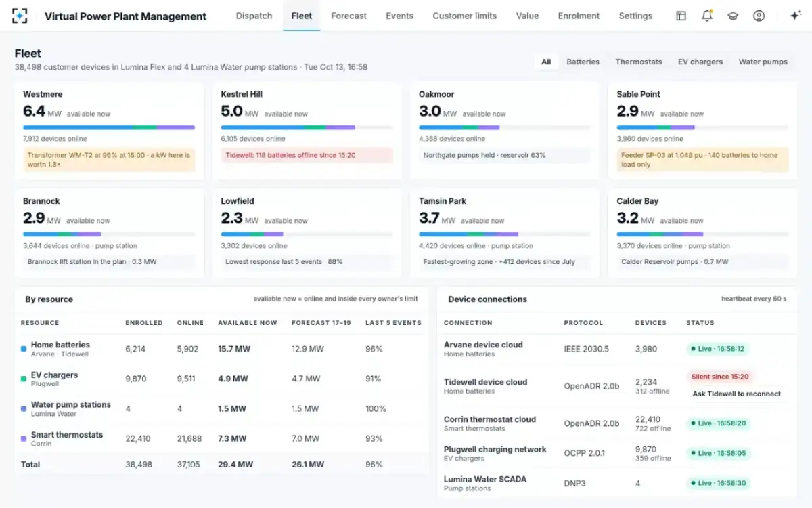This screenshot has height=508, width=812.
Task: Click the app logo icon
Action: pos(20,16)
